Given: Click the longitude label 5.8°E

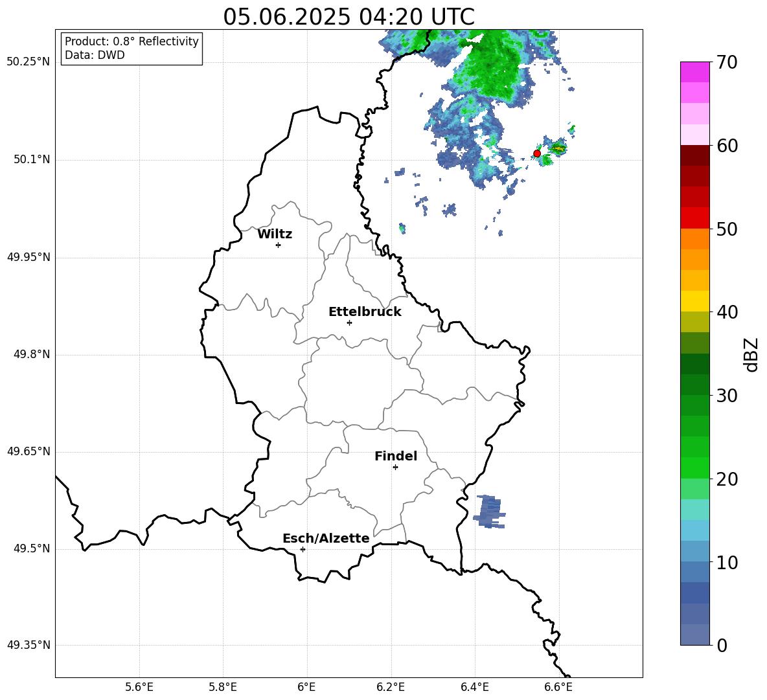Looking at the screenshot, I should (223, 687).
